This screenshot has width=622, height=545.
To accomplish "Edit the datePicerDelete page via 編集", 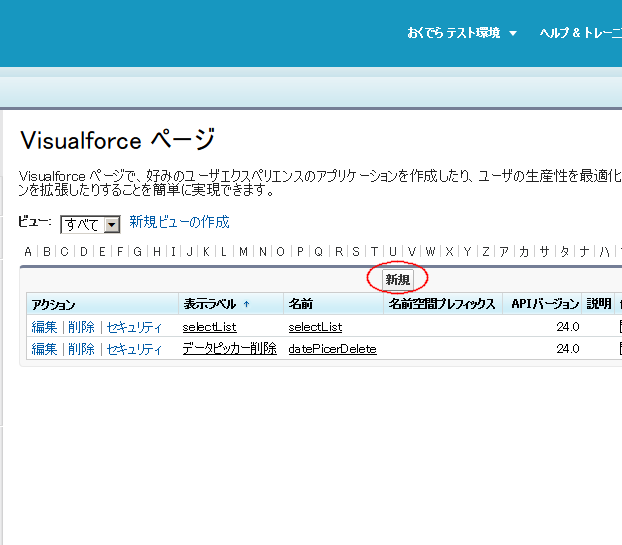I will tap(44, 349).
